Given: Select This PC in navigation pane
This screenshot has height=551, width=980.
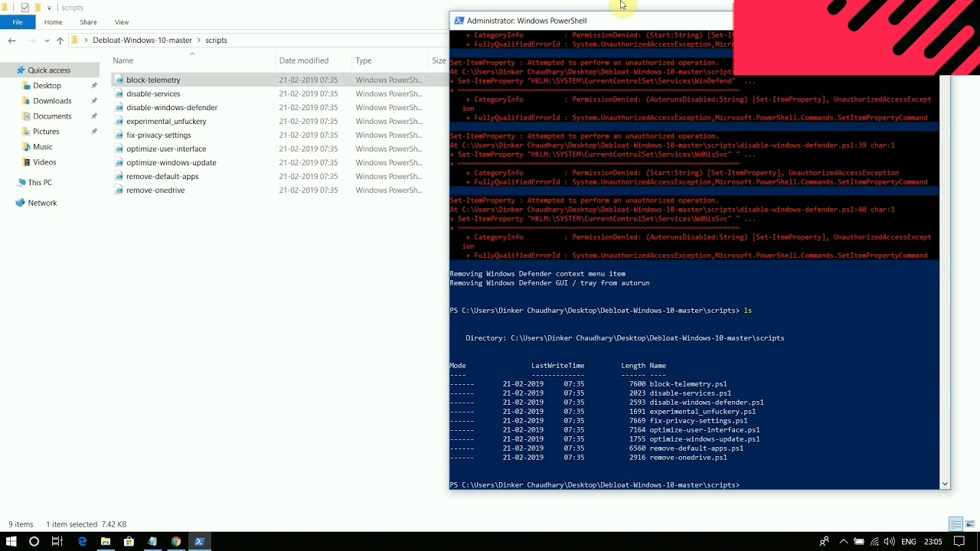Looking at the screenshot, I should tap(40, 183).
